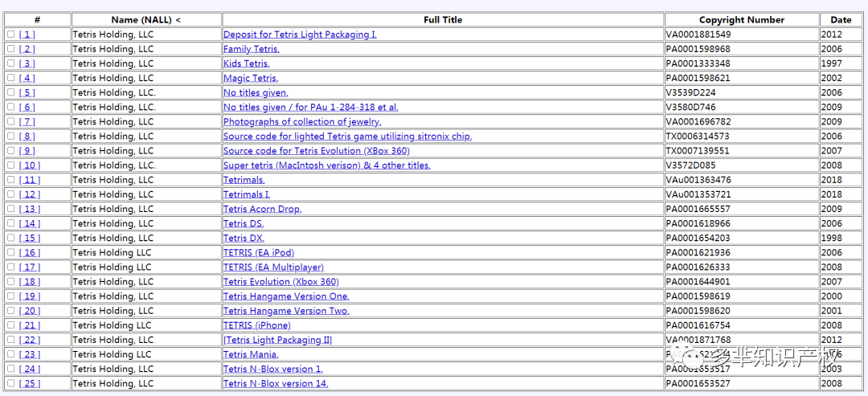Screen dimensions: 868x396
Task: Open the 'TETRIS (iPhone)' title link
Action: pyautogui.click(x=257, y=325)
